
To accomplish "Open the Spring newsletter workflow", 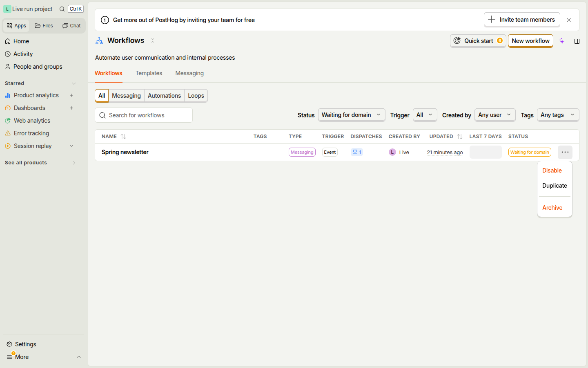I will [125, 152].
